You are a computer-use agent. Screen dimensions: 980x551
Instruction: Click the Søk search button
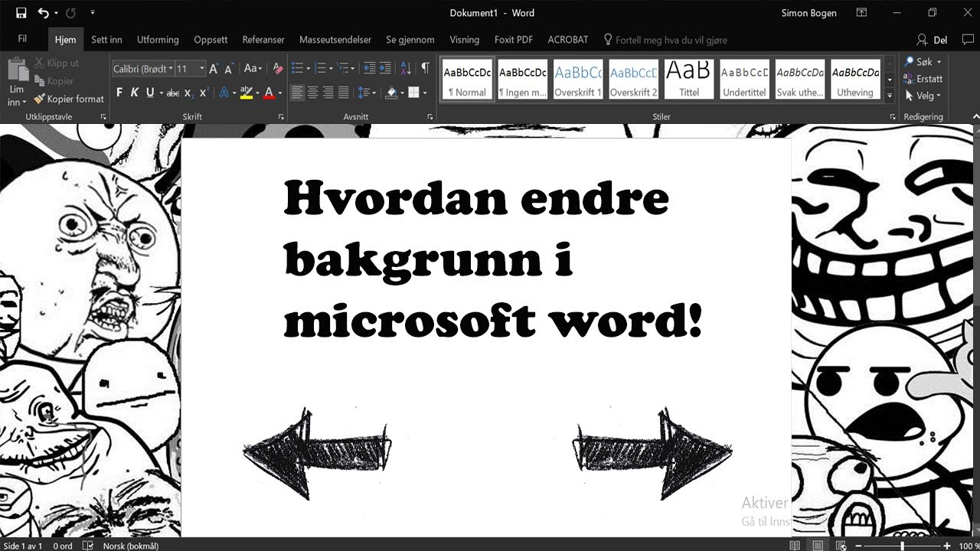coord(923,62)
